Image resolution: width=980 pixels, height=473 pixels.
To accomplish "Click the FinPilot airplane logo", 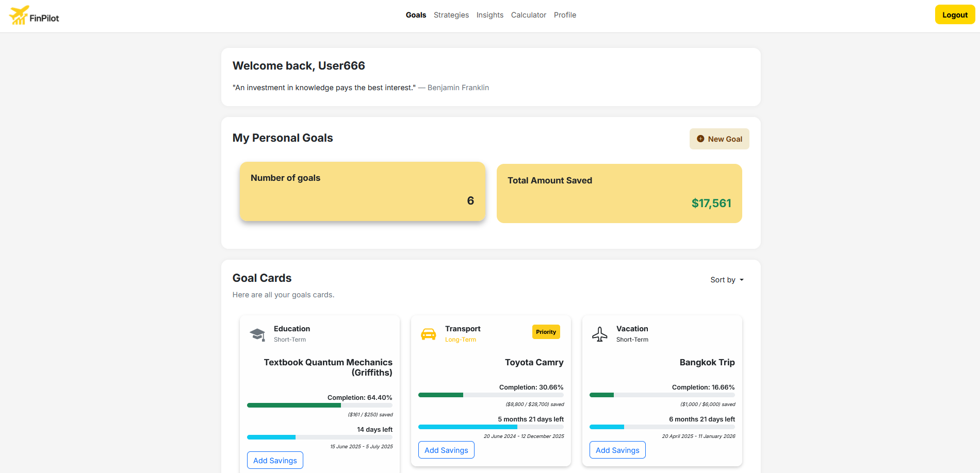I will pos(19,15).
